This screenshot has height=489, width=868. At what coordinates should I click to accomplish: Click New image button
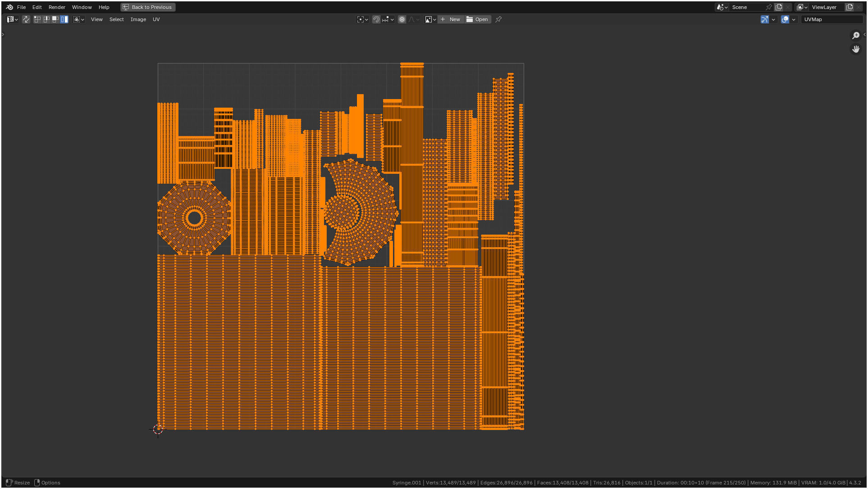(451, 19)
